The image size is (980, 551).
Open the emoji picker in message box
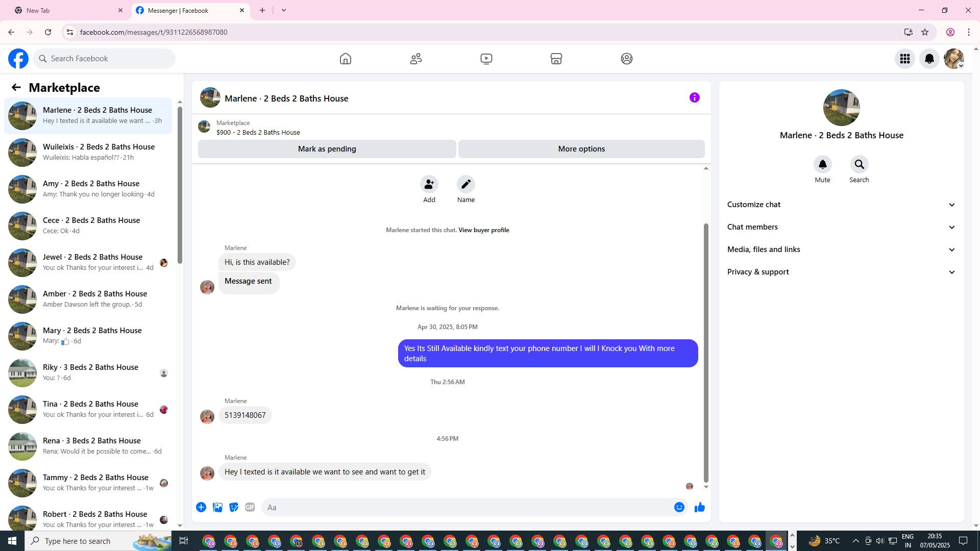[x=679, y=507]
